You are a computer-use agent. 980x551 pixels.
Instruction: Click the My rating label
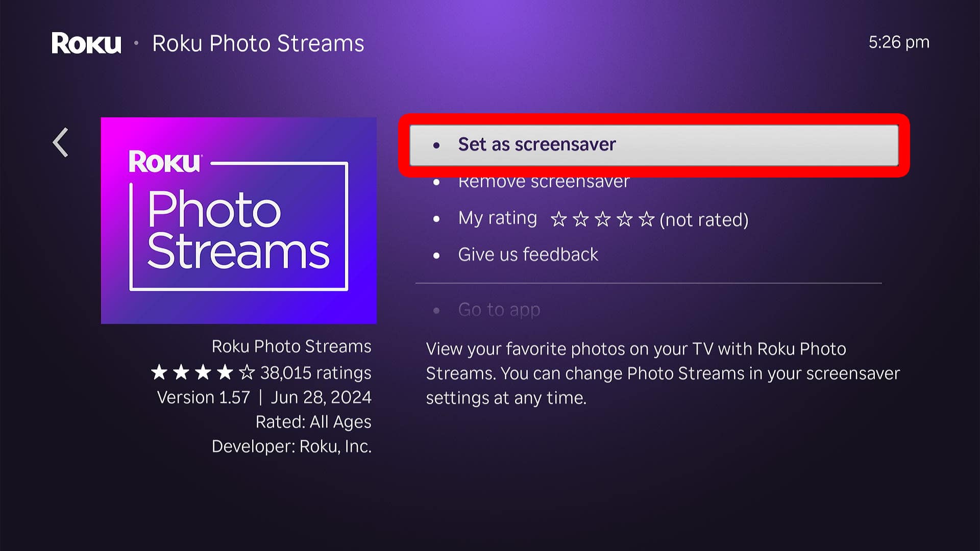tap(497, 218)
